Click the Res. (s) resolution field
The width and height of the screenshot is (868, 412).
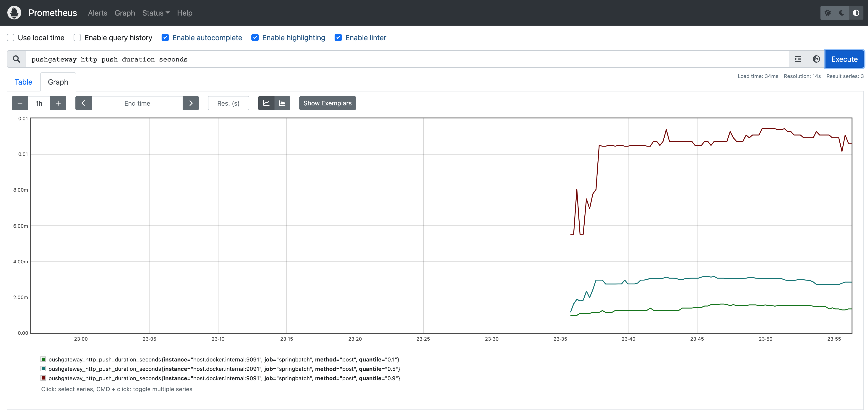[229, 103]
